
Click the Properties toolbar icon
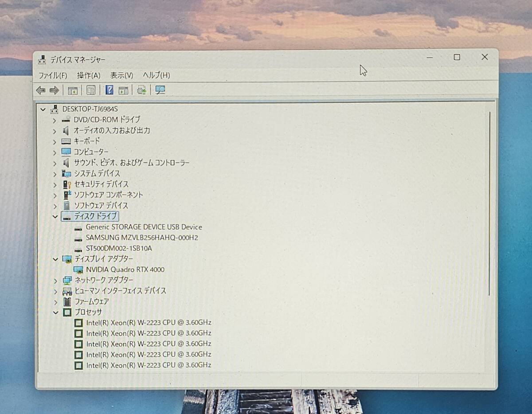click(91, 90)
